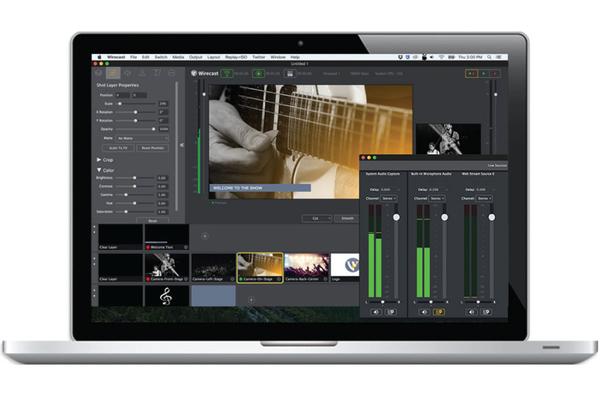Add a shot with the bottom layer plus icon

[251, 300]
